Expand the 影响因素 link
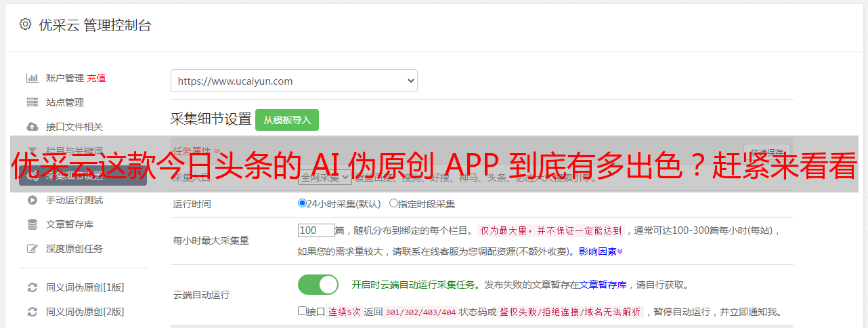 (601, 251)
